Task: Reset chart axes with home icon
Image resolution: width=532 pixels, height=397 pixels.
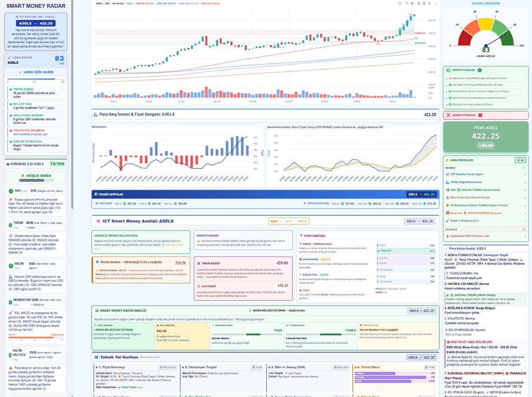Action: pyautogui.click(x=430, y=3)
